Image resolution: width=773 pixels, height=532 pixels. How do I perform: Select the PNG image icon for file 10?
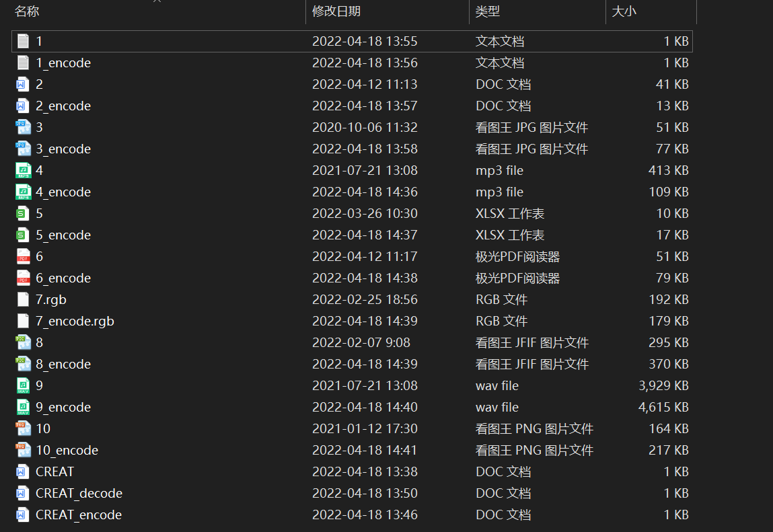click(23, 428)
